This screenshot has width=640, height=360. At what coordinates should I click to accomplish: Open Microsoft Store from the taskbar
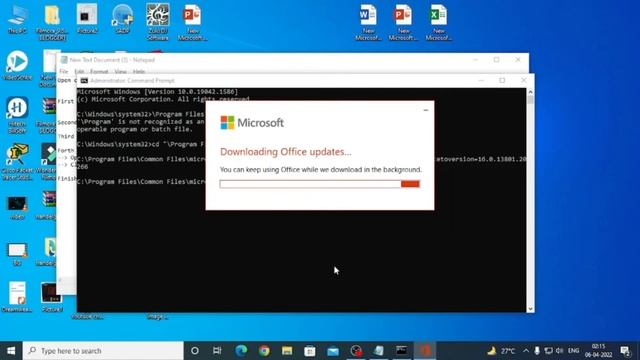pos(310,351)
